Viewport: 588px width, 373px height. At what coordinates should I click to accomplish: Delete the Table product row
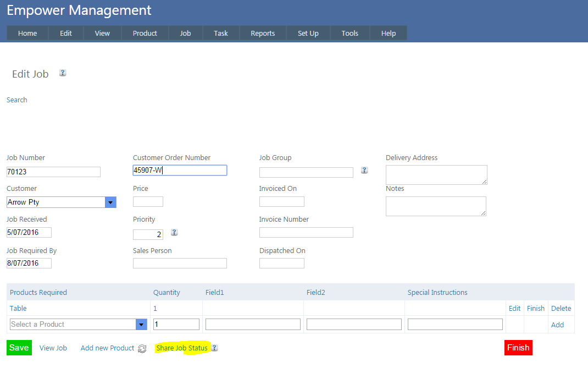coord(561,308)
